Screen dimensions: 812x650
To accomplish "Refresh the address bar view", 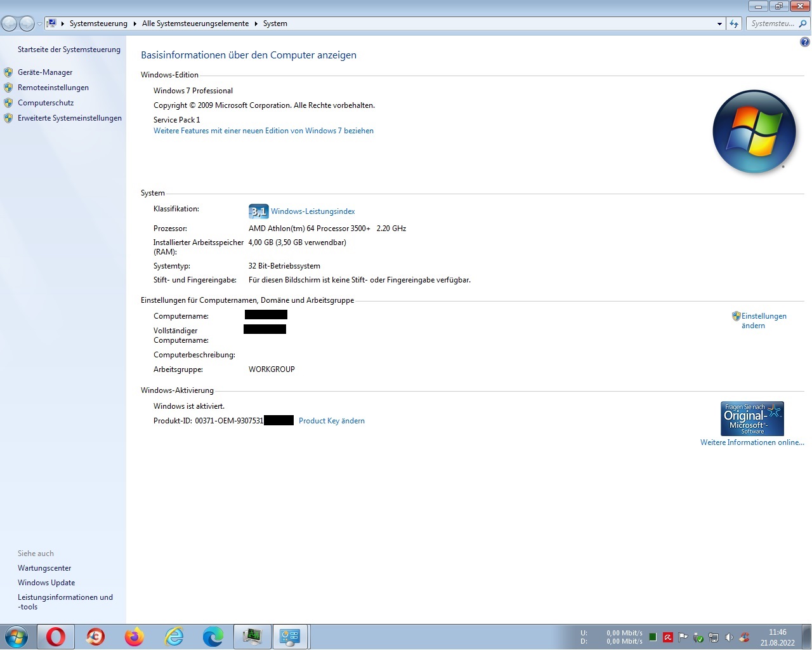I will (734, 23).
